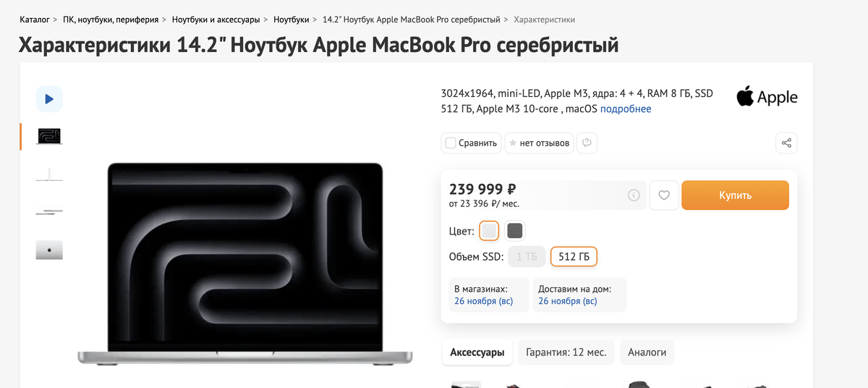Click the share icon
This screenshot has width=868, height=388.
coord(786,143)
